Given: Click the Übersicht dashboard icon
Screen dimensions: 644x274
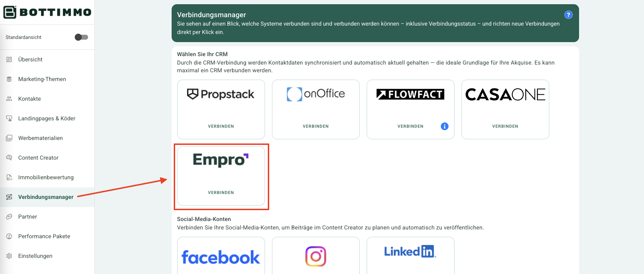Looking at the screenshot, I should coord(9,60).
